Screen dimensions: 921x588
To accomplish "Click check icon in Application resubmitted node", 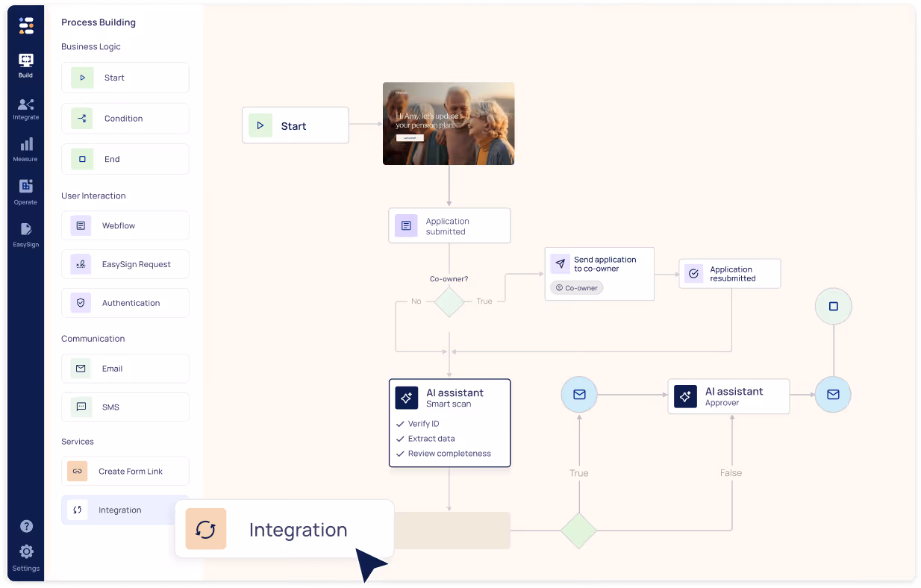I will (x=693, y=274).
